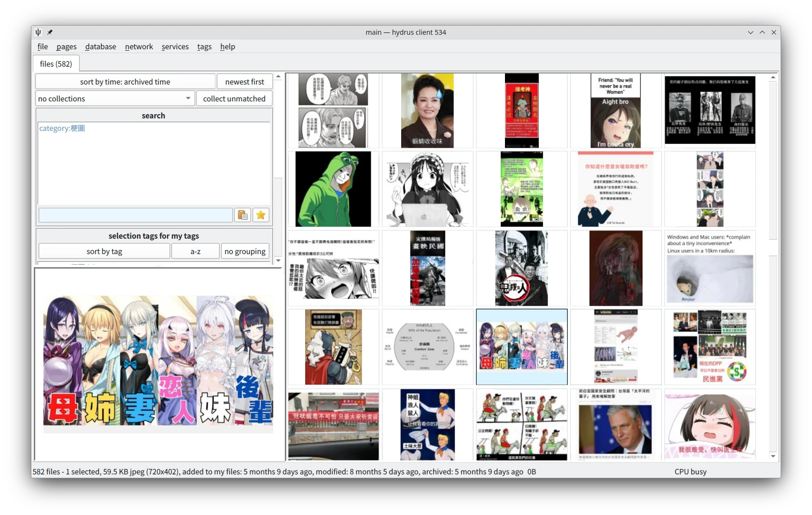Toggle the newest first sort order
This screenshot has width=812, height=515.
tap(244, 82)
